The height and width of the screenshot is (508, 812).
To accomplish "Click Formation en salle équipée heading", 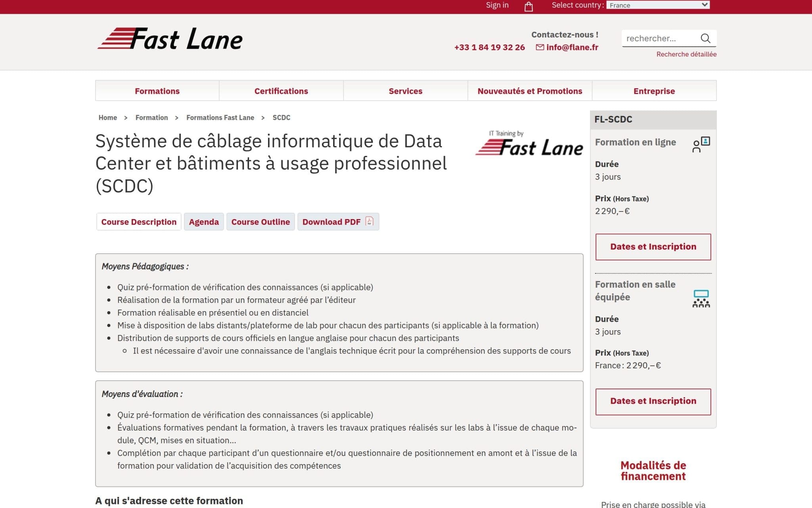I will (635, 291).
